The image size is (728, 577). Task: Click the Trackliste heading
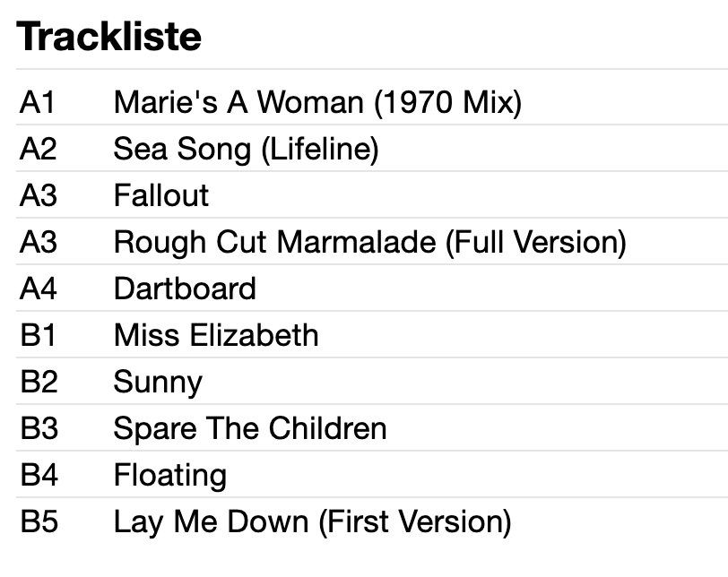tap(108, 37)
